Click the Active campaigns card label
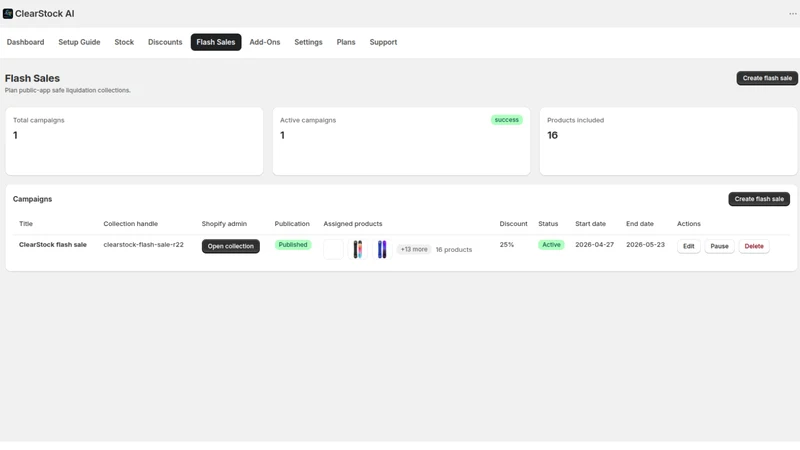800x450 pixels. coord(308,120)
